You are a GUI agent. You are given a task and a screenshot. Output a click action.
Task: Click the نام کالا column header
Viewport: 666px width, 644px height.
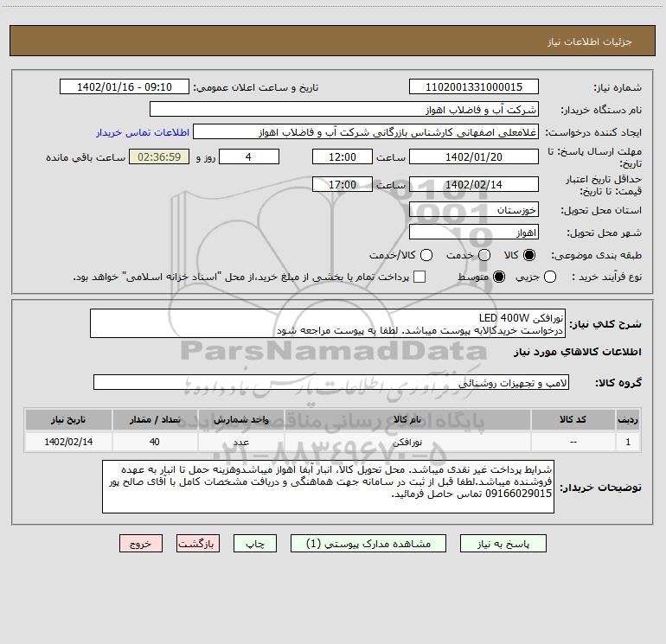tap(407, 419)
